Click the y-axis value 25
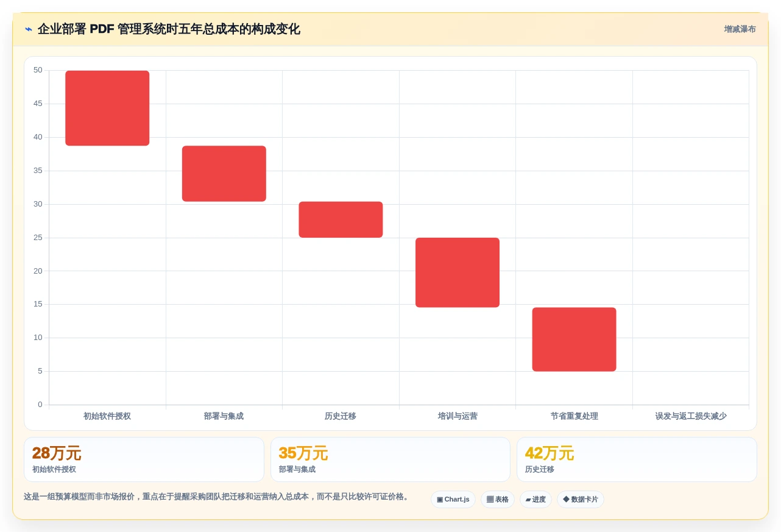 [x=38, y=238]
